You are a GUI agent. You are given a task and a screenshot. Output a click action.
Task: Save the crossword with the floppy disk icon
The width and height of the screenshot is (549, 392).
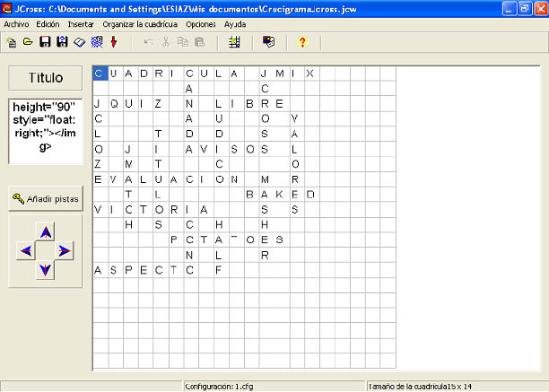click(45, 42)
